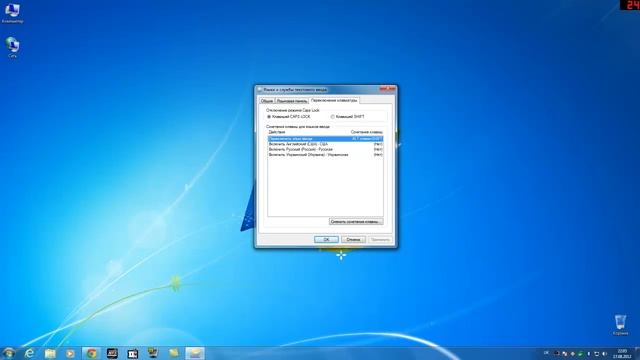Screen dimensions: 640x360
Task: Launch Internet Explorer from the taskbar
Action: [29, 353]
